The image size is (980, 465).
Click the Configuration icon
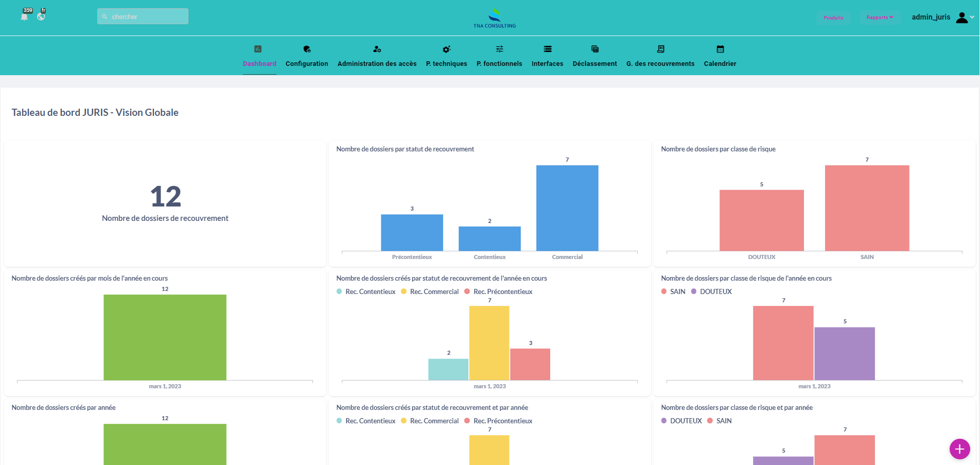307,49
